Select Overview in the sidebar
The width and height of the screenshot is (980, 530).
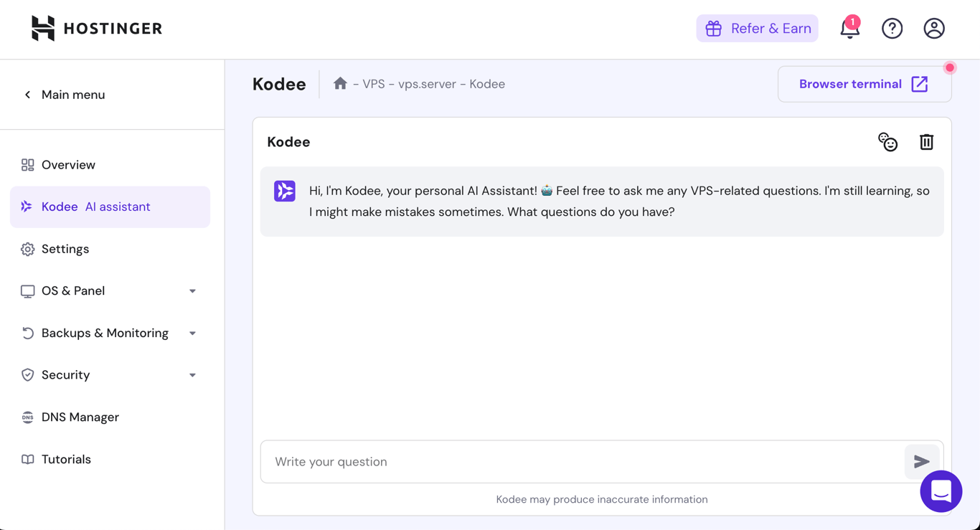68,164
